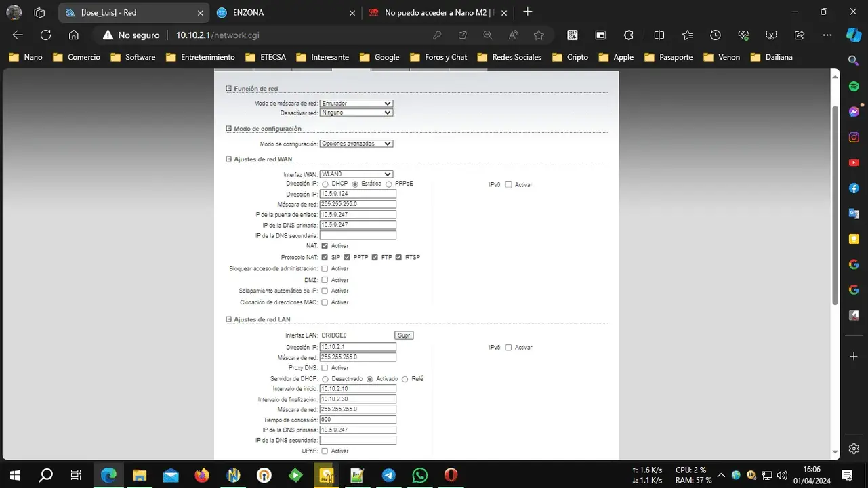Open the Interfaz WAN dropdown
This screenshot has height=488, width=868.
[356, 174]
